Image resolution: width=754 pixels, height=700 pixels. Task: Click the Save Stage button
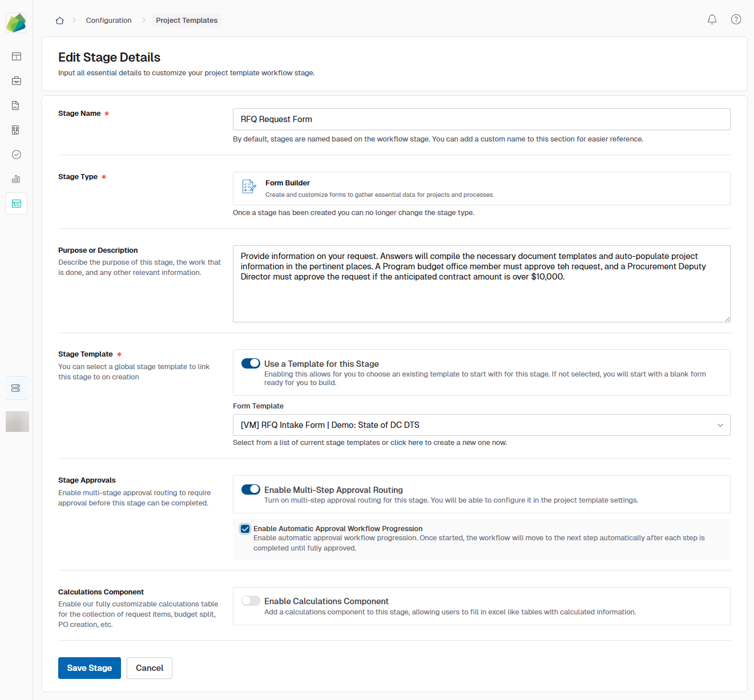click(90, 668)
